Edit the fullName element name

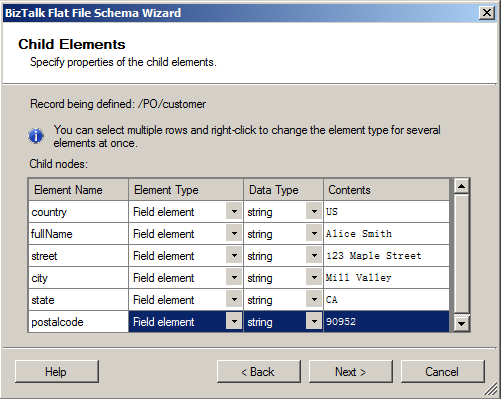(78, 234)
